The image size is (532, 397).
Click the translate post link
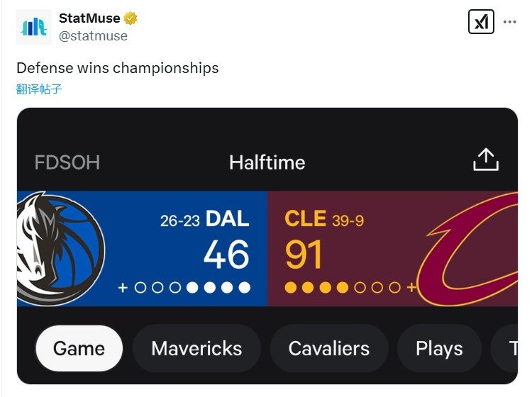pyautogui.click(x=39, y=89)
